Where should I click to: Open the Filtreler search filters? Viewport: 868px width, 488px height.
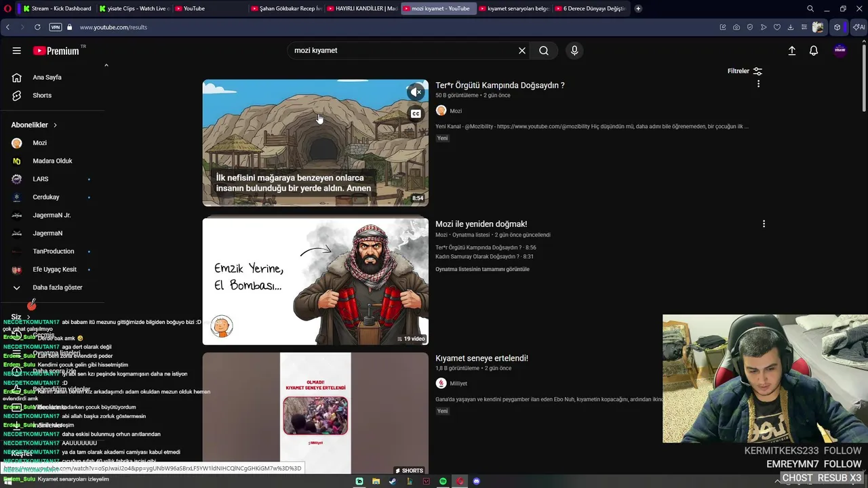[x=745, y=71]
